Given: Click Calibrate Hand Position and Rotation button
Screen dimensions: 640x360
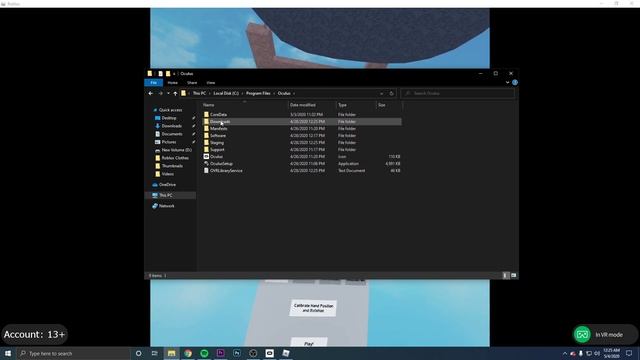Looking at the screenshot, I should [313, 308].
